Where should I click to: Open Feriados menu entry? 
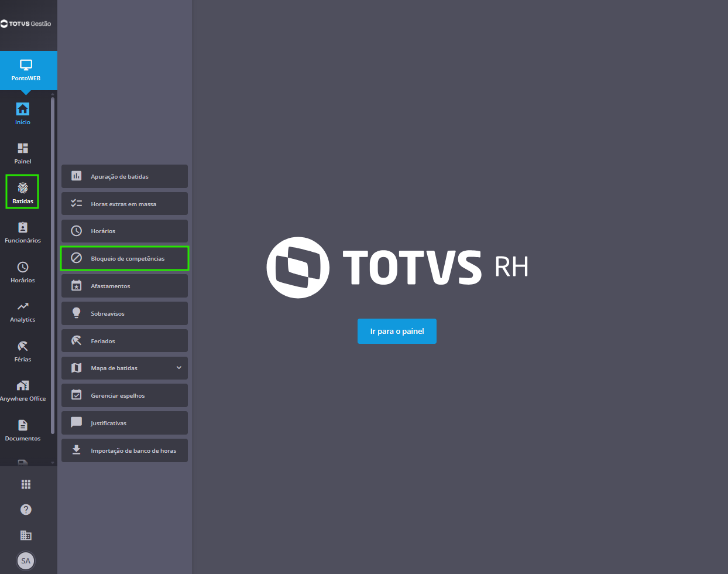[x=125, y=341]
